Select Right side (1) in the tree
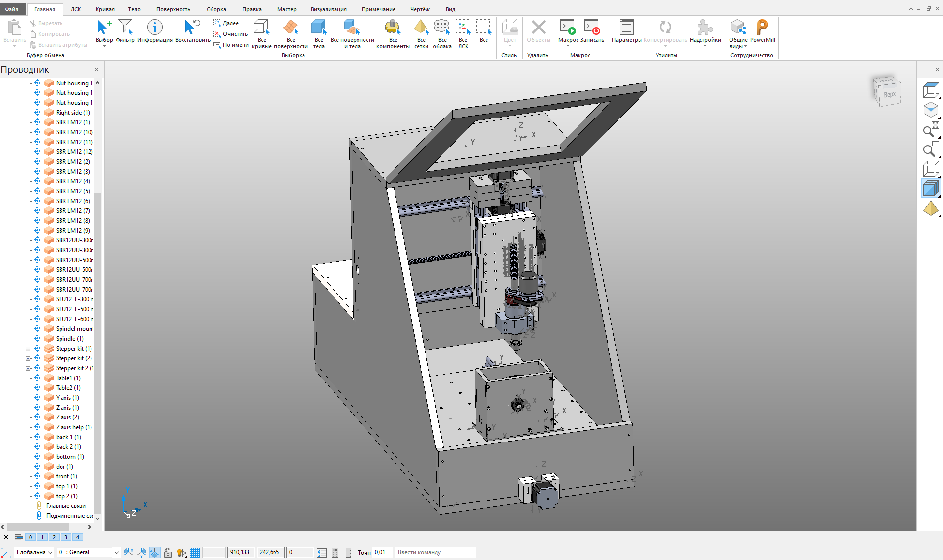Screen dimensions: 943x560 pyautogui.click(x=73, y=113)
